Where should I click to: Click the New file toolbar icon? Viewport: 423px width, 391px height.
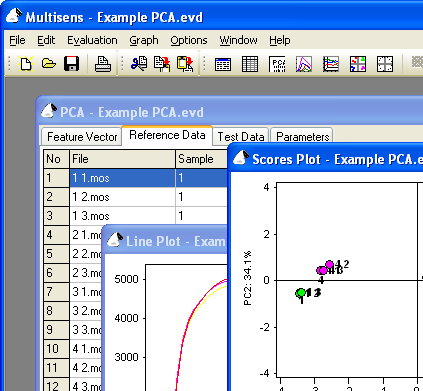coord(26,64)
